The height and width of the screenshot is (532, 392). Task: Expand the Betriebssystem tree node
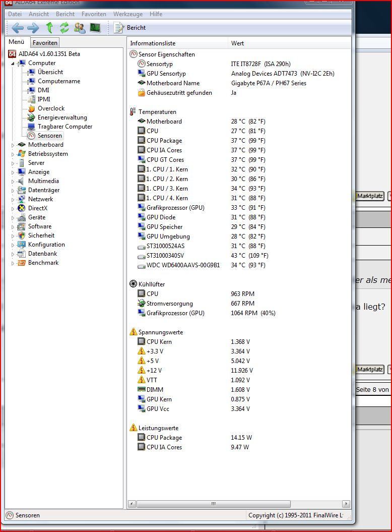13,154
